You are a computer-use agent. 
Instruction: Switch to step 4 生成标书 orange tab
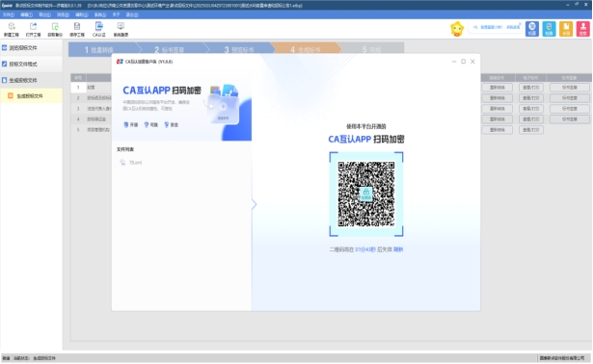point(306,49)
